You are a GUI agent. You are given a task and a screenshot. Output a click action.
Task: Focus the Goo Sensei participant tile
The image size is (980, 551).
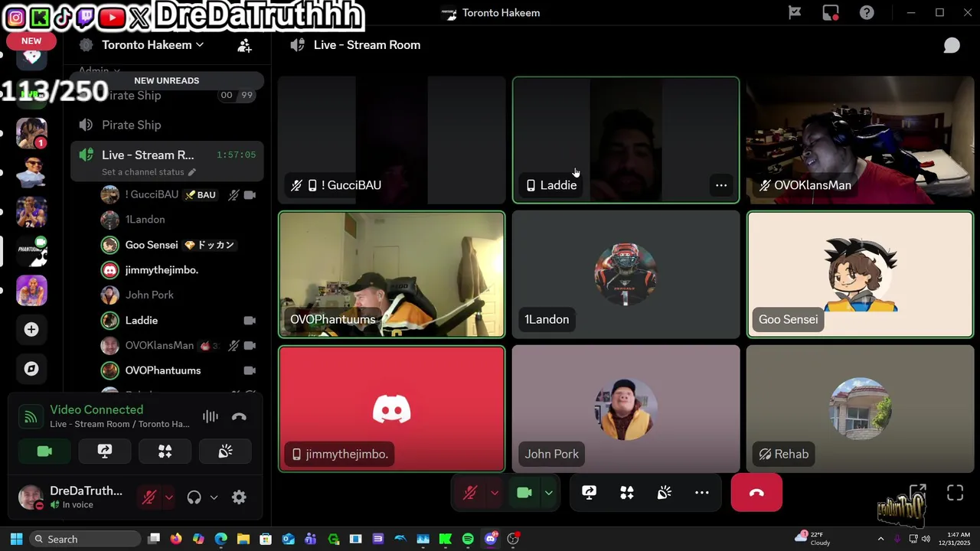click(860, 274)
